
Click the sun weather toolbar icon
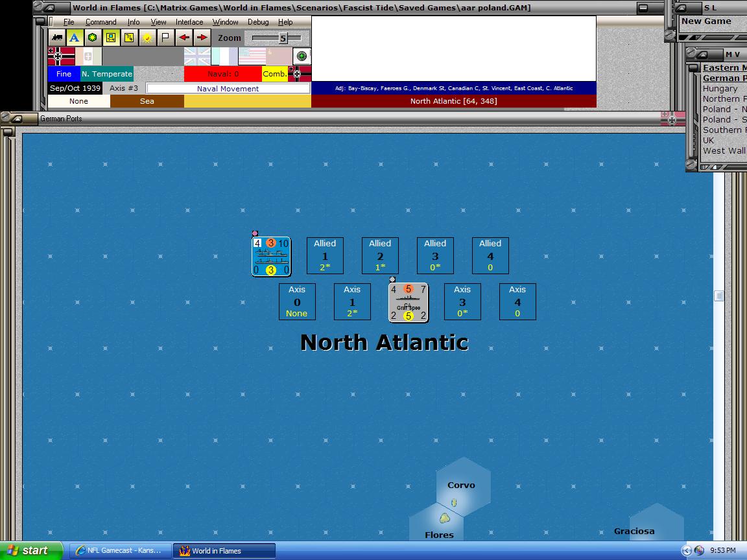click(x=147, y=38)
